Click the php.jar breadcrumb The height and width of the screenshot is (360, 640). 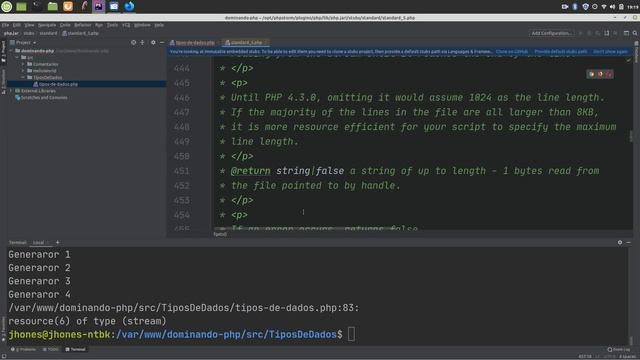point(11,33)
